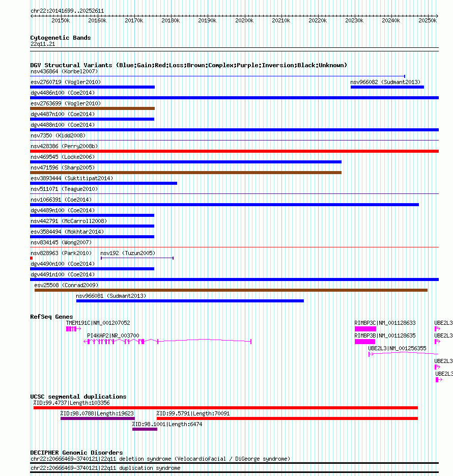Open nsv834145 (Wong2007) loss variant label
The width and height of the screenshot is (453, 476).
[x=61, y=242]
